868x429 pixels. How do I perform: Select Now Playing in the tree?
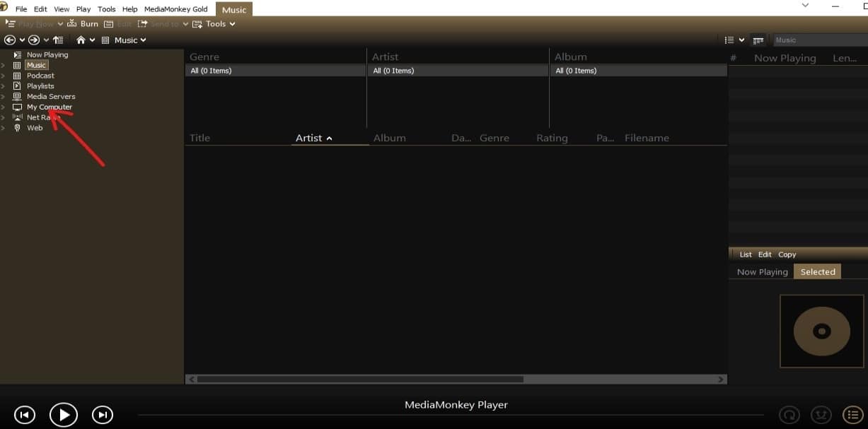point(47,54)
